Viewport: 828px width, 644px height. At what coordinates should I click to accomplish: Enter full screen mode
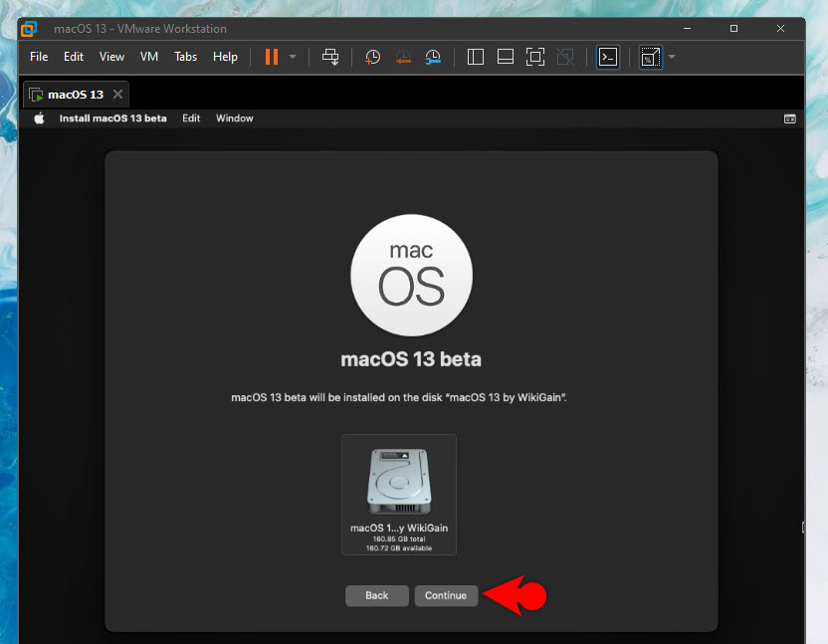(535, 57)
